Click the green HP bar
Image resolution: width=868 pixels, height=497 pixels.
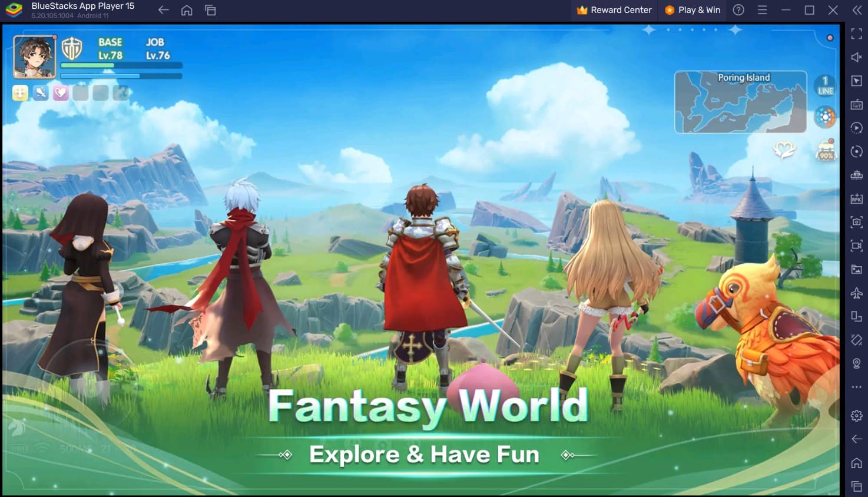(121, 65)
